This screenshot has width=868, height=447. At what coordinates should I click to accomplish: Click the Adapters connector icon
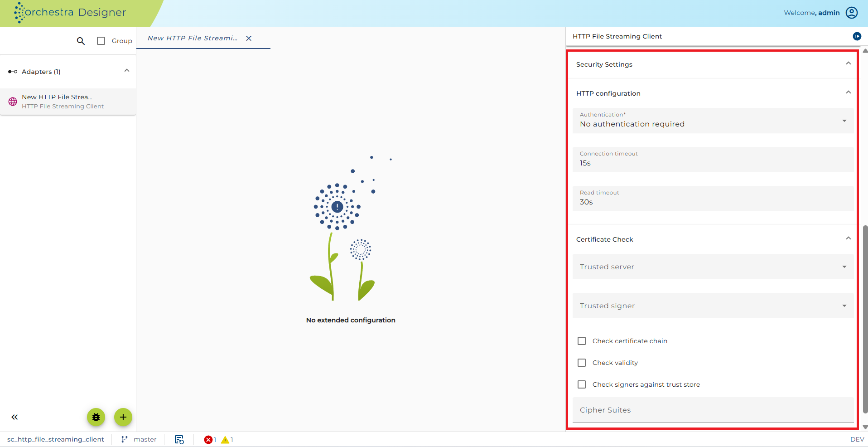coord(13,72)
